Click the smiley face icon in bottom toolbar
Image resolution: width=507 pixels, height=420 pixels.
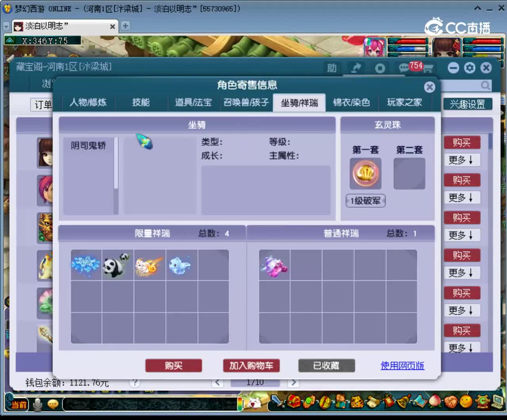466,402
